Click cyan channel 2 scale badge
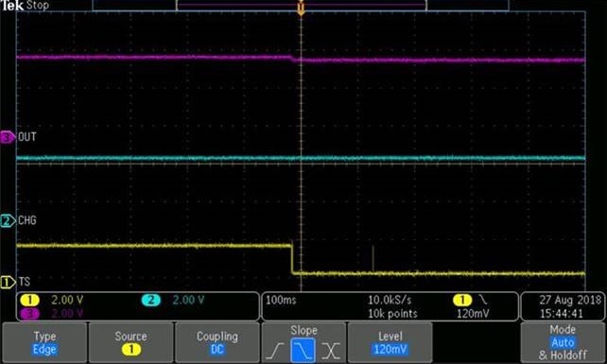This screenshot has height=364, width=607. [151, 300]
